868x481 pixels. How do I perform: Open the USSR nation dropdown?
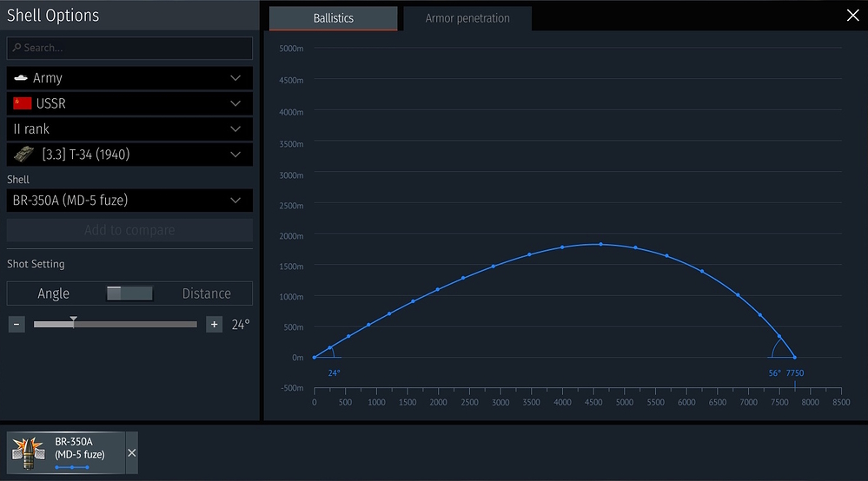pos(235,103)
